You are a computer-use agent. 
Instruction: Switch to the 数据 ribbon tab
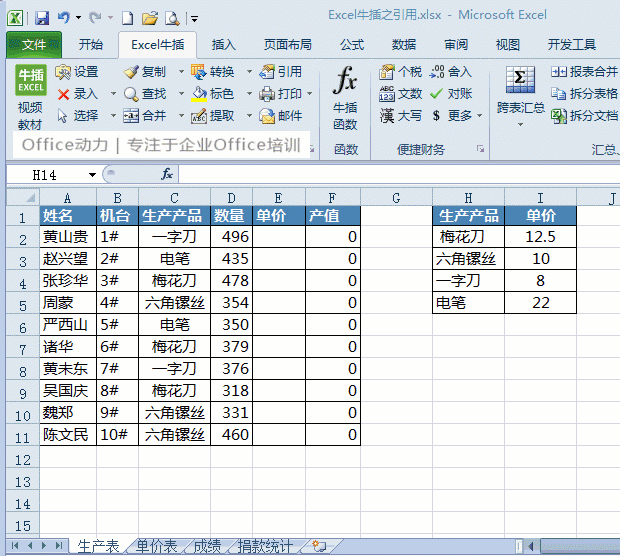404,45
